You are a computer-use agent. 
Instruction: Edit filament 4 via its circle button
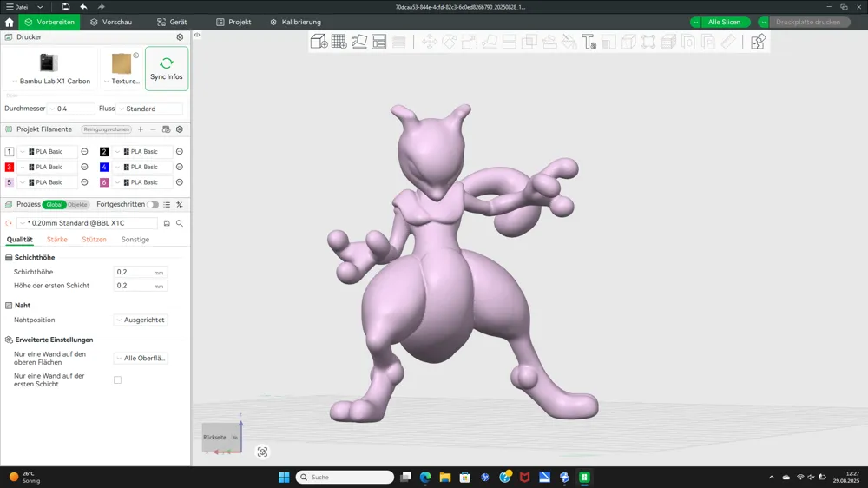(180, 167)
